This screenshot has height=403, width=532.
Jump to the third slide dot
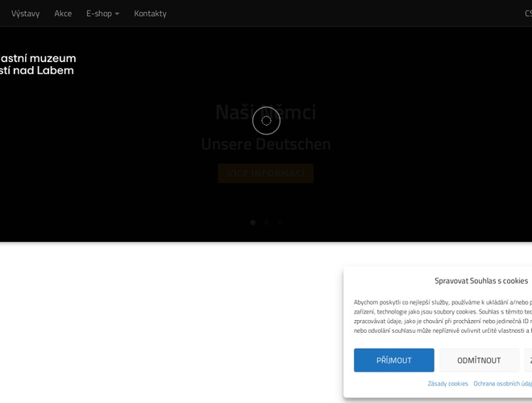click(x=280, y=222)
